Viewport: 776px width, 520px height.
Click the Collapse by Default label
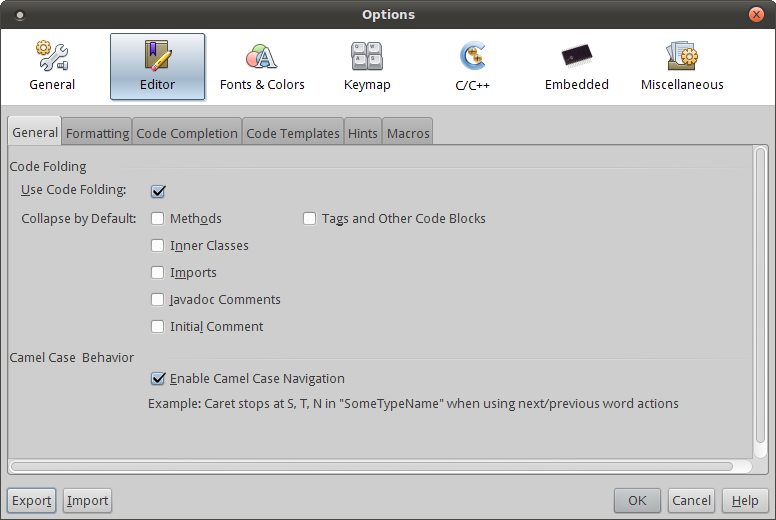point(79,218)
